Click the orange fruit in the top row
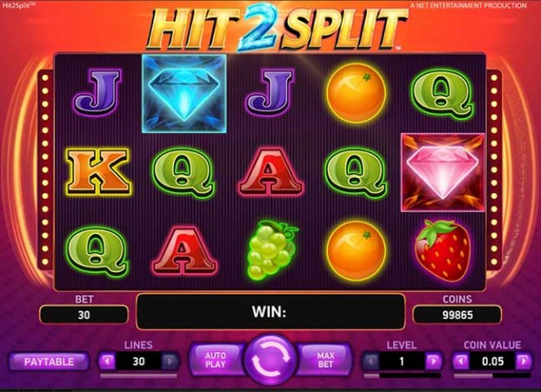 point(356,93)
